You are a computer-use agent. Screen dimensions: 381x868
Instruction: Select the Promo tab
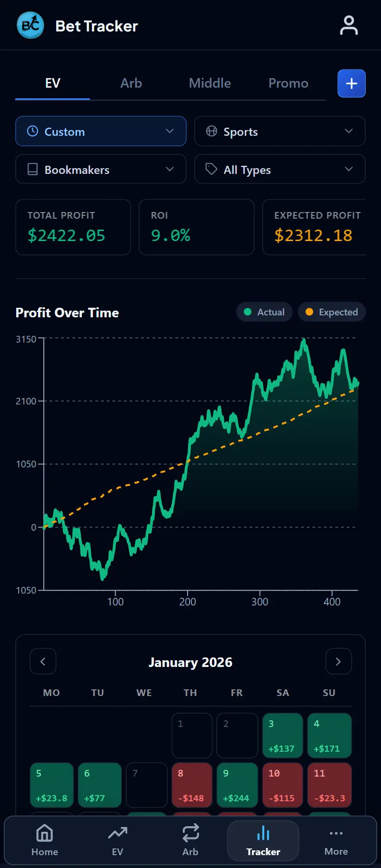click(289, 83)
